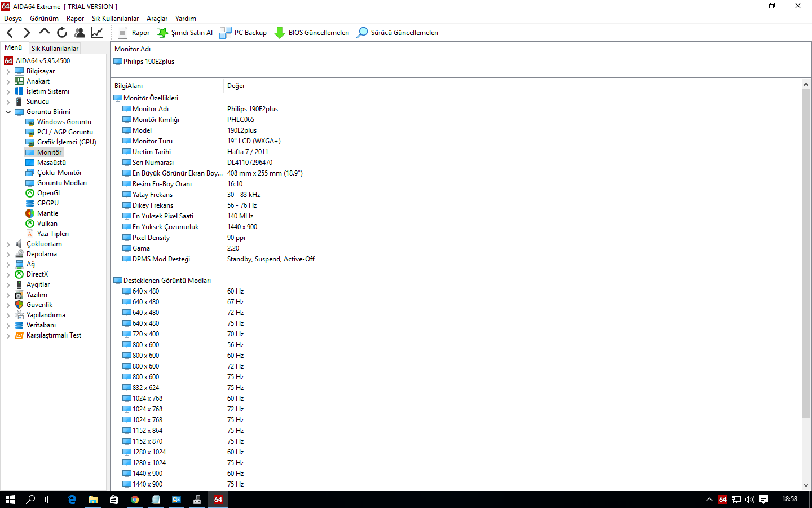The width and height of the screenshot is (812, 508).
Task: Select the Mantle icon in the tree
Action: coord(30,213)
